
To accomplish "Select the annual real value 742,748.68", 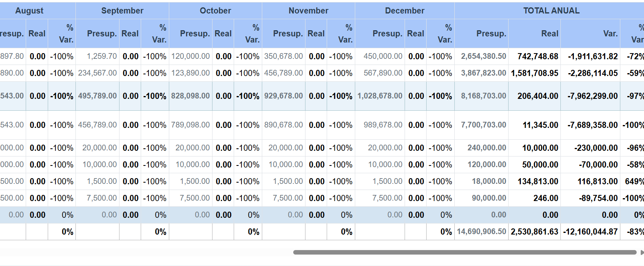I will click(538, 56).
